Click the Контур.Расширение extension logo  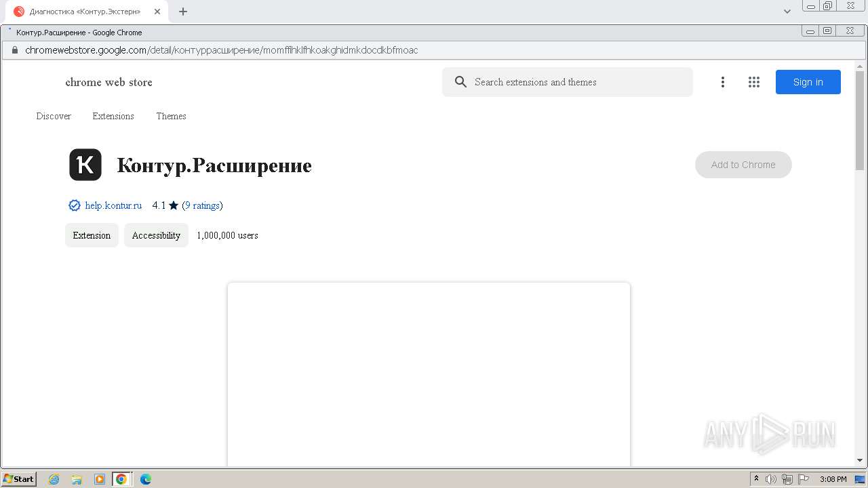click(x=85, y=165)
